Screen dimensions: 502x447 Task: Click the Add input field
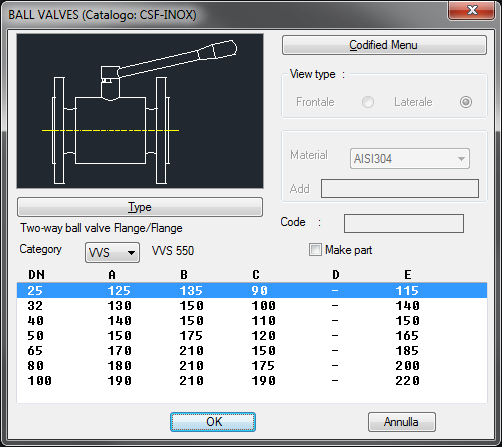click(400, 189)
